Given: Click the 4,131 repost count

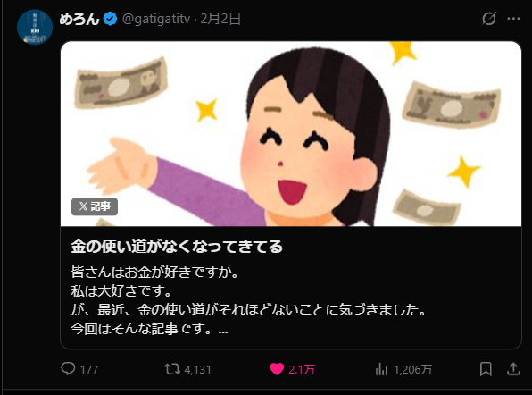Looking at the screenshot, I should pyautogui.click(x=198, y=369).
